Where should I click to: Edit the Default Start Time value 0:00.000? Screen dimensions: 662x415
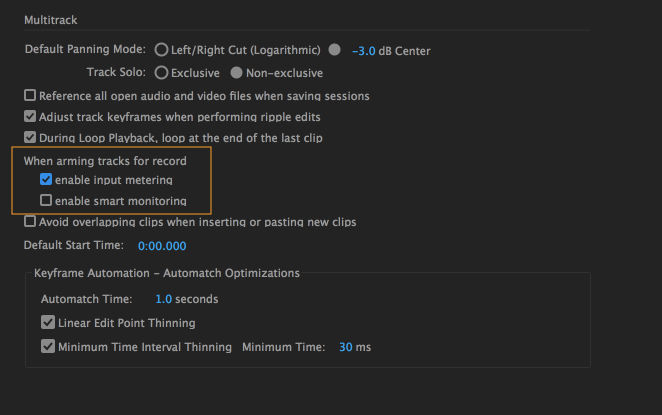162,245
